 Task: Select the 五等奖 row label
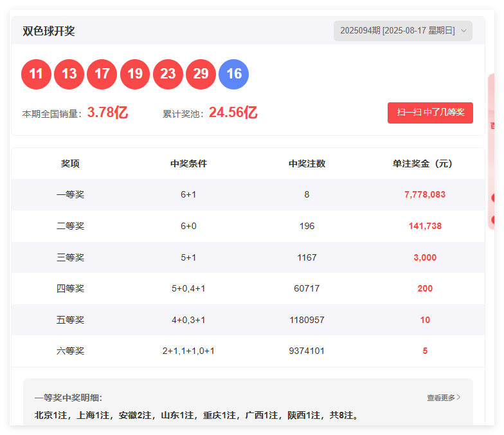[x=70, y=320]
